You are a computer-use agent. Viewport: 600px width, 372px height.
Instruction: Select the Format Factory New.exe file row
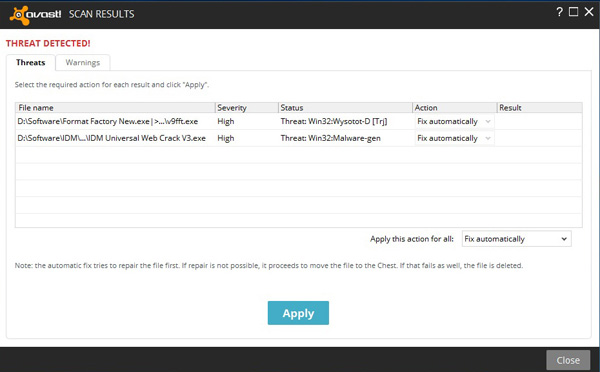click(x=299, y=121)
